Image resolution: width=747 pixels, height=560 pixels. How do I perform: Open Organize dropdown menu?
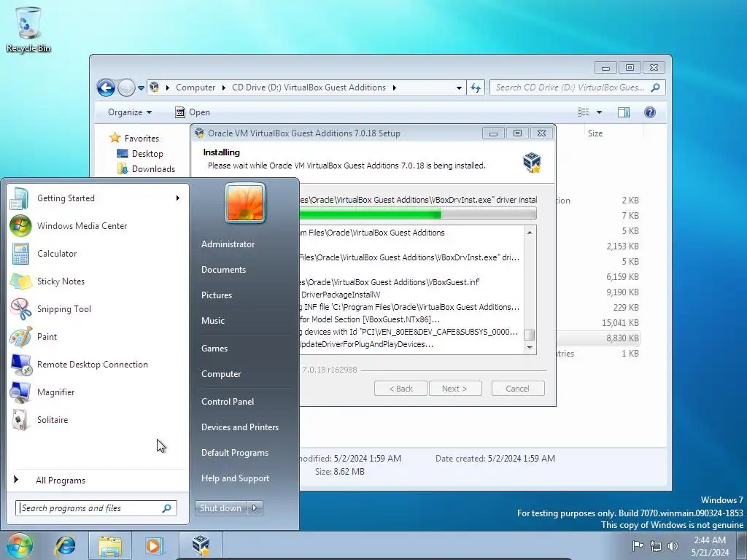coord(130,112)
